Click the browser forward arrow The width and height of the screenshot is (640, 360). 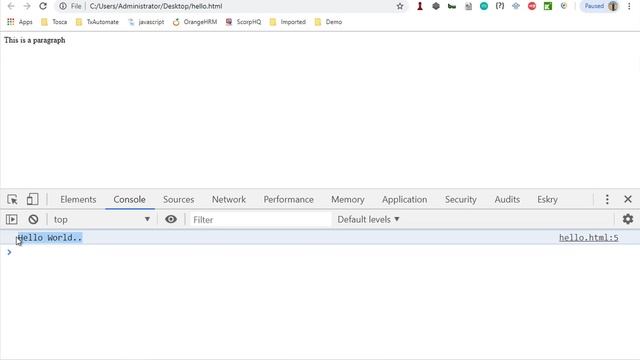pos(27,6)
